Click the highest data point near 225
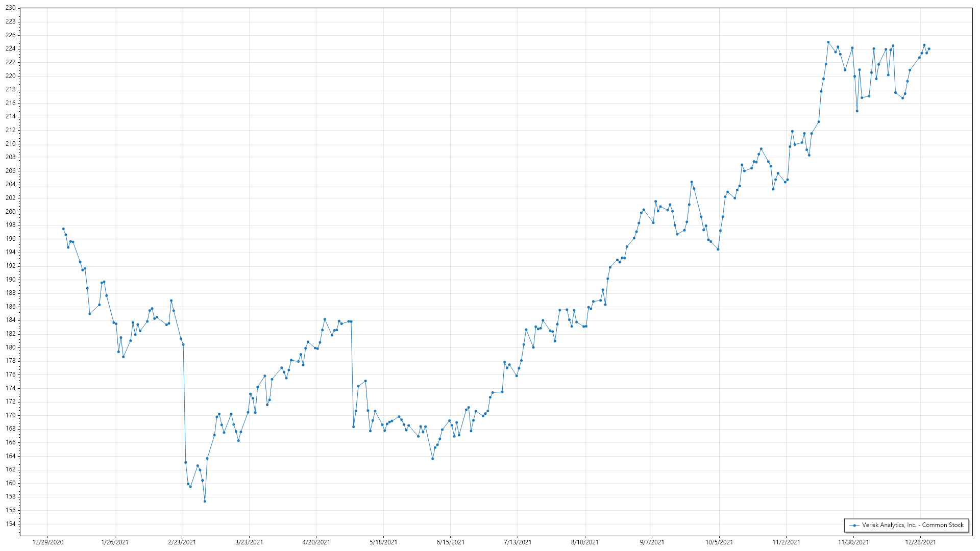980x551 pixels. (x=828, y=42)
